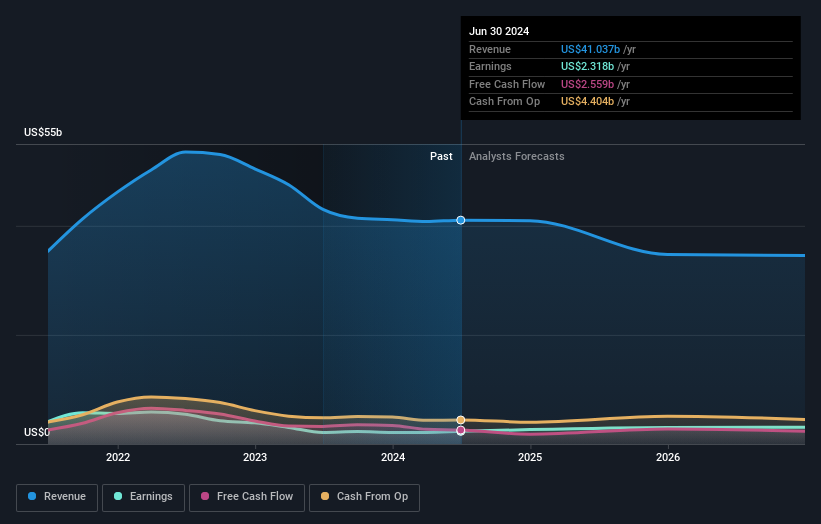Click the Revenue row label in tooltip
Screen dimensions: 821x524
pos(490,49)
